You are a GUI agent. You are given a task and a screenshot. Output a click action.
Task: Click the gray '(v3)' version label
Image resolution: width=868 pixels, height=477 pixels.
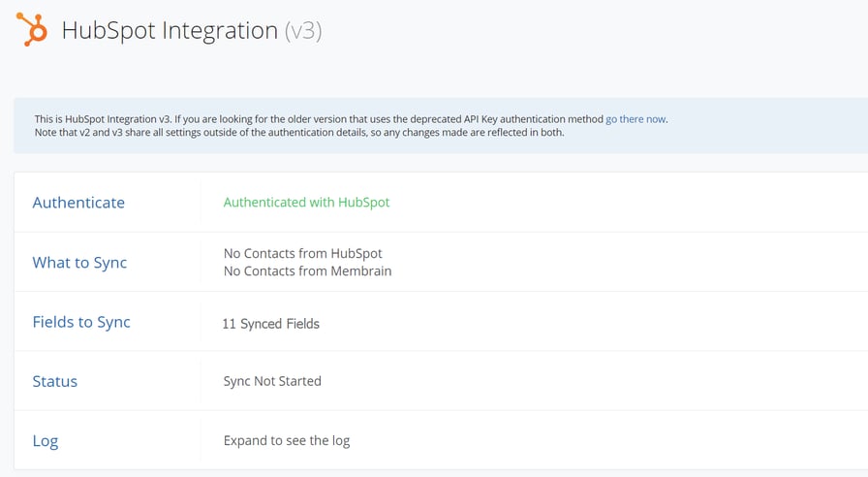(x=302, y=31)
